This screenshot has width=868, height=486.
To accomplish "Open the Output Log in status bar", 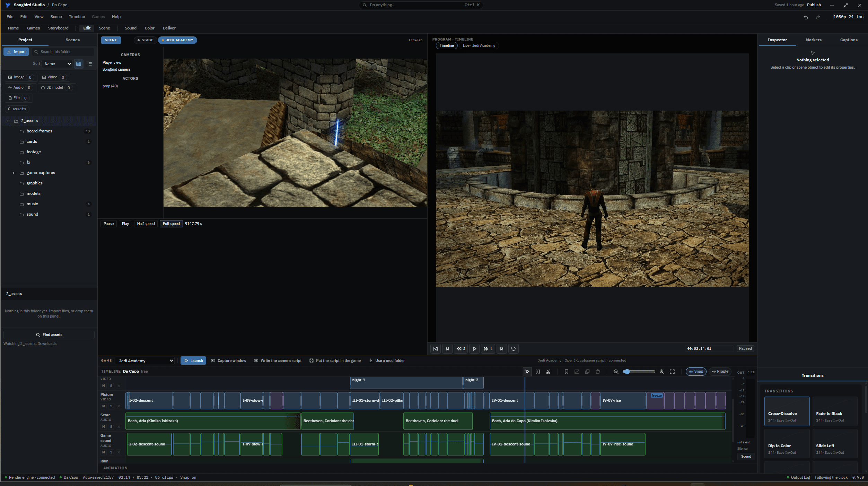I will click(798, 478).
